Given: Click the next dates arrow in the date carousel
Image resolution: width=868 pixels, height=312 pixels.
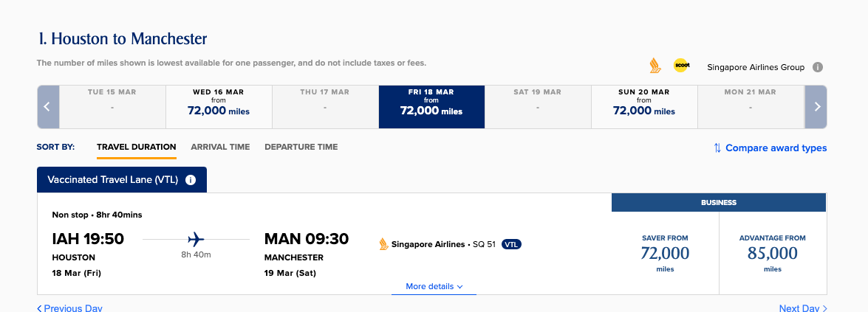Looking at the screenshot, I should pyautogui.click(x=816, y=107).
